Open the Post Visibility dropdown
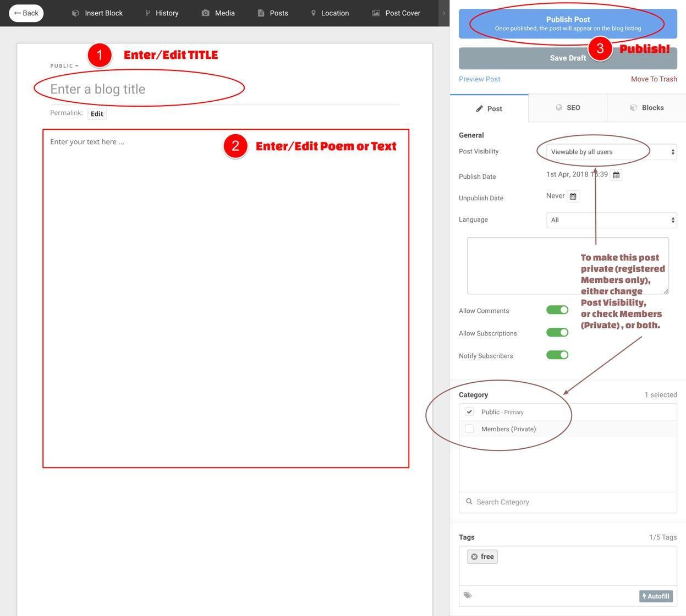Image resolution: width=686 pixels, height=616 pixels. 611,152
